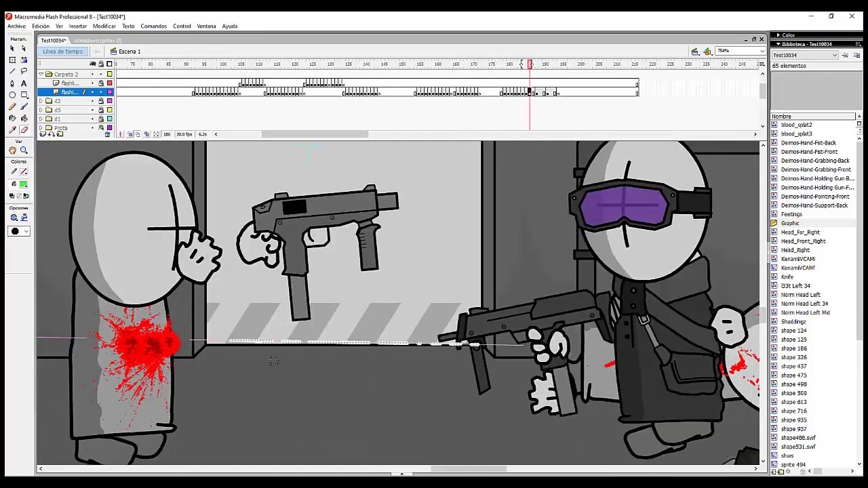Screen dimensions: 868x488
Task: Expand the d1 layer folder
Action: coord(41,119)
